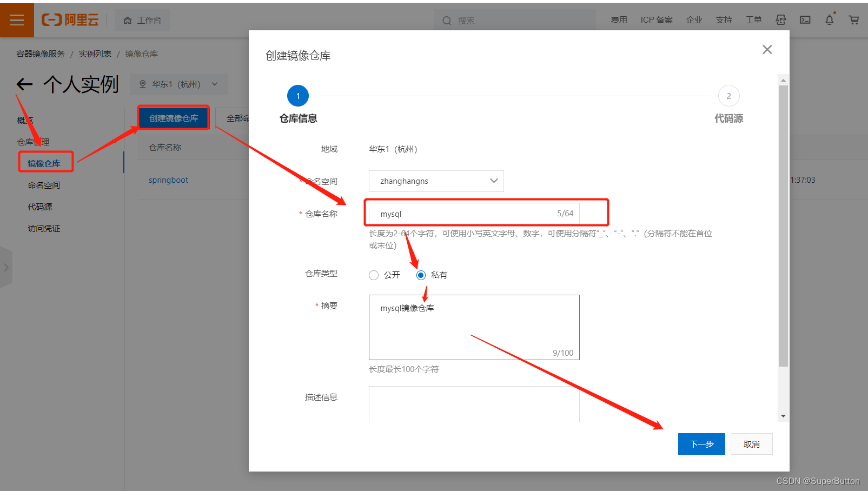Expand the collapsed side panel handle
Image resolution: width=868 pixels, height=491 pixels.
(6, 267)
